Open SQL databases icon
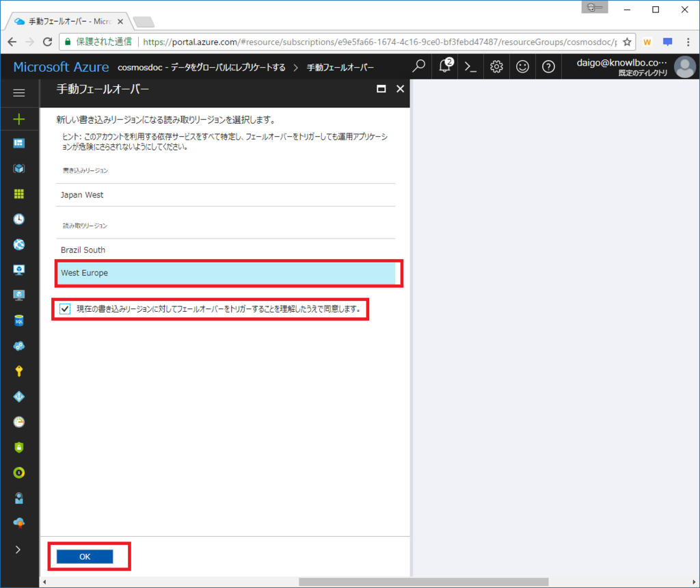 tap(18, 321)
